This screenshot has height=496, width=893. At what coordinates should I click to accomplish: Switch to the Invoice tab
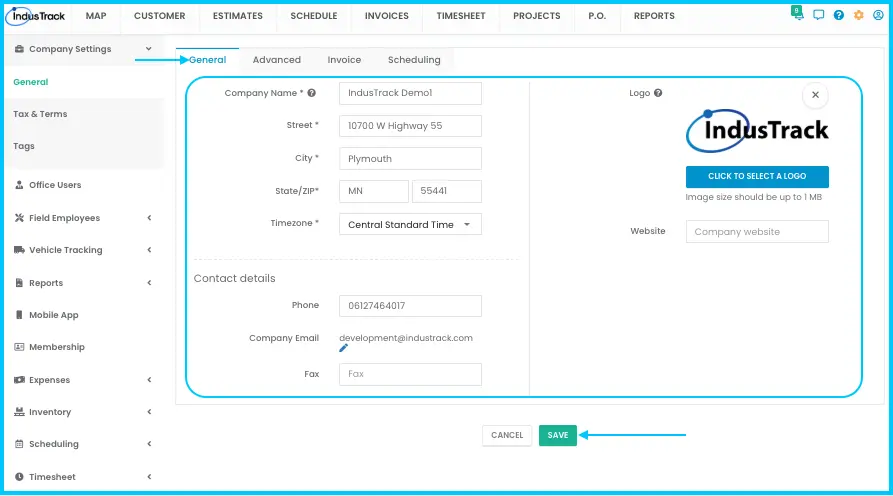pyautogui.click(x=344, y=60)
